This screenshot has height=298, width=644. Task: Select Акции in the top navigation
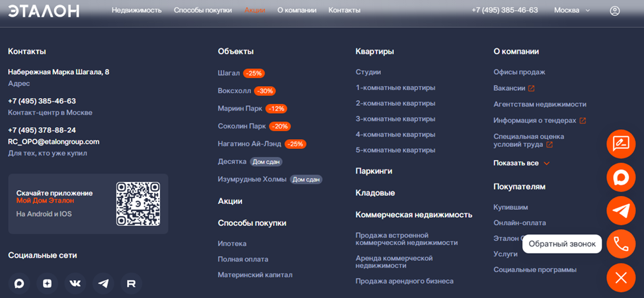click(x=255, y=11)
